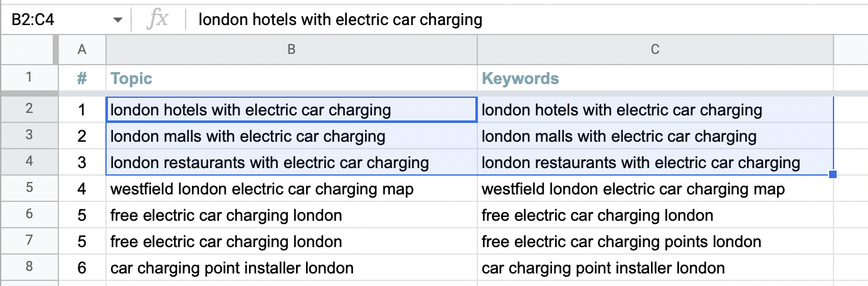
Task: Select column A header
Action: [x=82, y=50]
